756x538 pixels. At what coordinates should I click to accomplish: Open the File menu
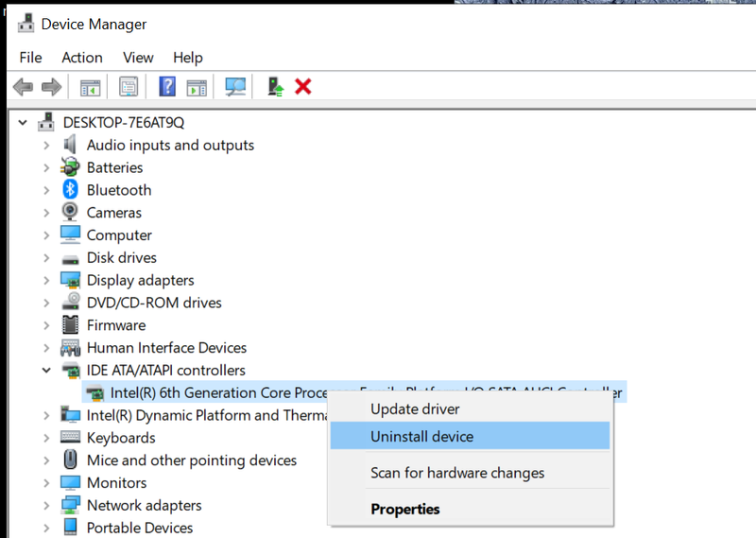30,58
